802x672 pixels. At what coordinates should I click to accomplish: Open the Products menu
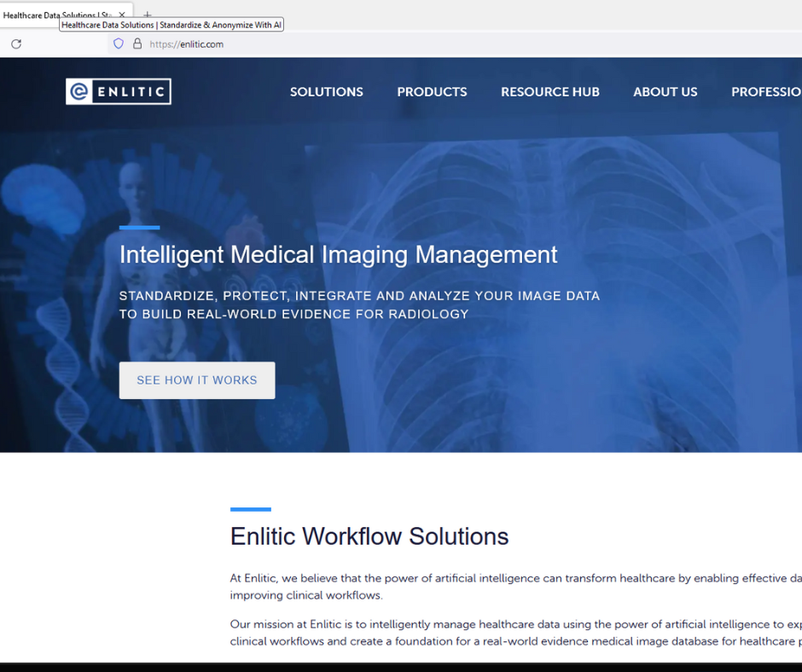[432, 92]
